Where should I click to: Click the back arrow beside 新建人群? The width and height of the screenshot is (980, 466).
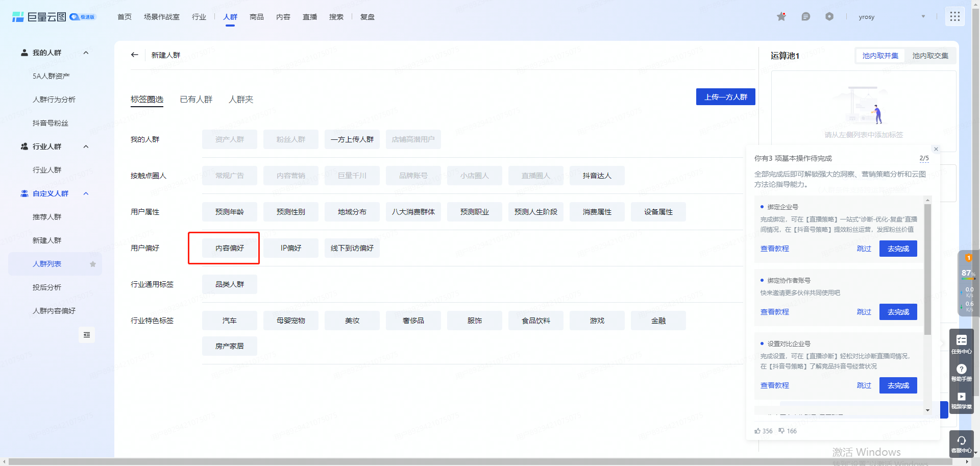[135, 55]
